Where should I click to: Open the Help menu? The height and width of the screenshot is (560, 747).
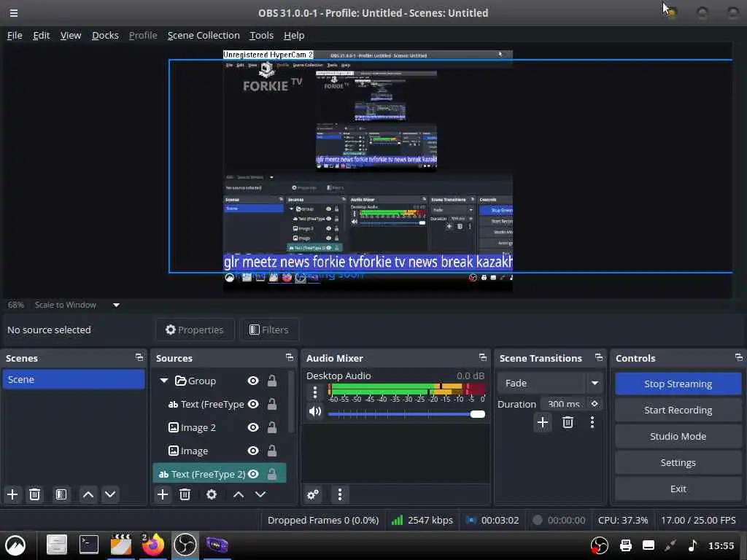[x=294, y=35]
